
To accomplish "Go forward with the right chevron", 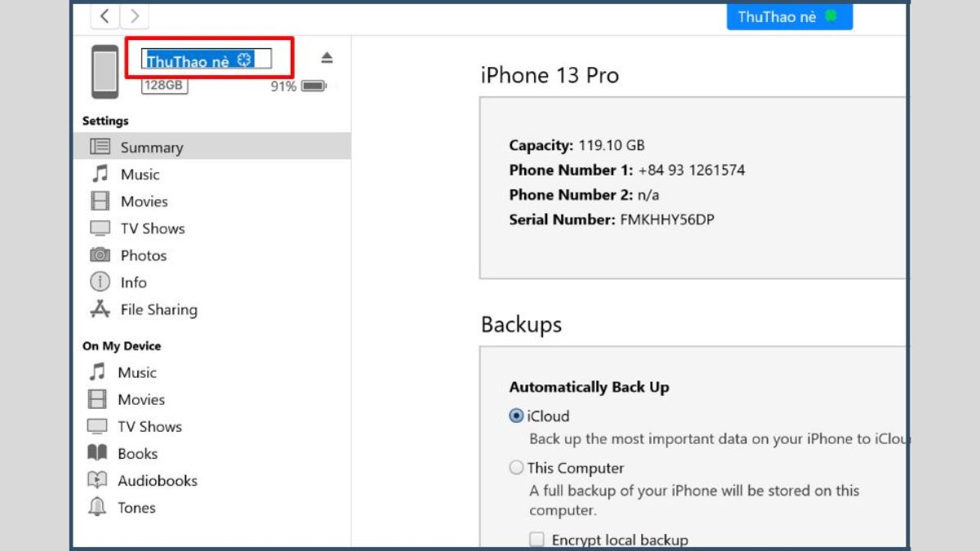I will click(135, 16).
